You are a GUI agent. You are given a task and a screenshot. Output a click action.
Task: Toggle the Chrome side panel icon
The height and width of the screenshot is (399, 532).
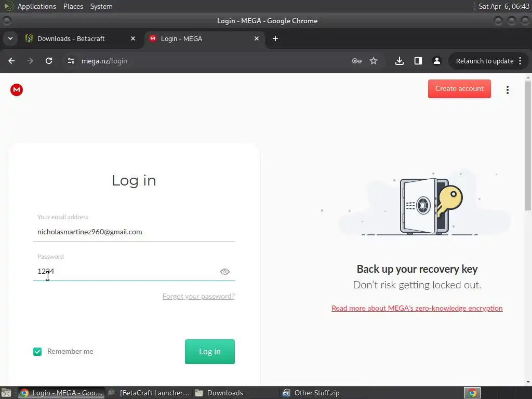point(418,61)
